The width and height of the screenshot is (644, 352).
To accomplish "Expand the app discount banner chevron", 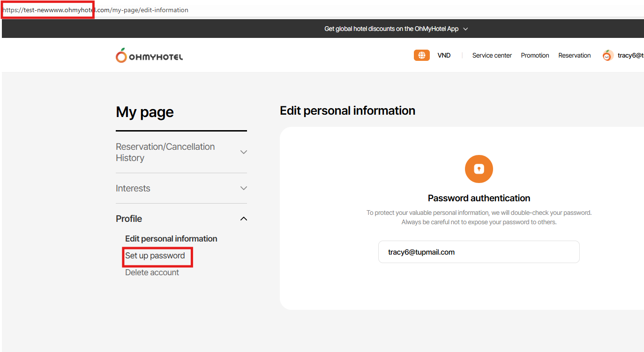I will click(465, 29).
